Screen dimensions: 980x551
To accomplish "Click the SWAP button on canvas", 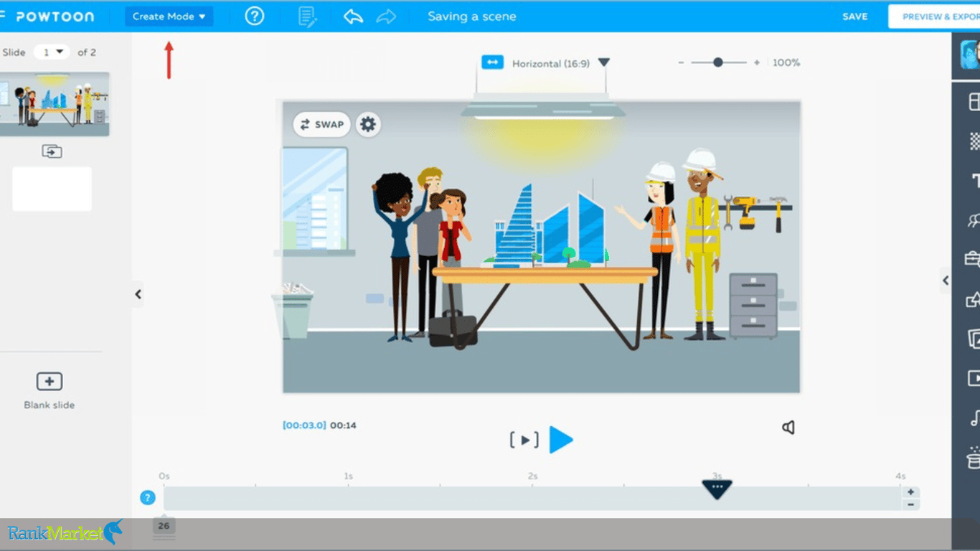I will tap(322, 124).
